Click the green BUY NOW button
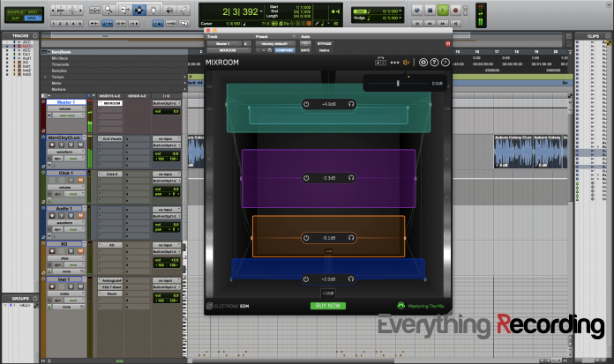614x364 pixels. 328,306
